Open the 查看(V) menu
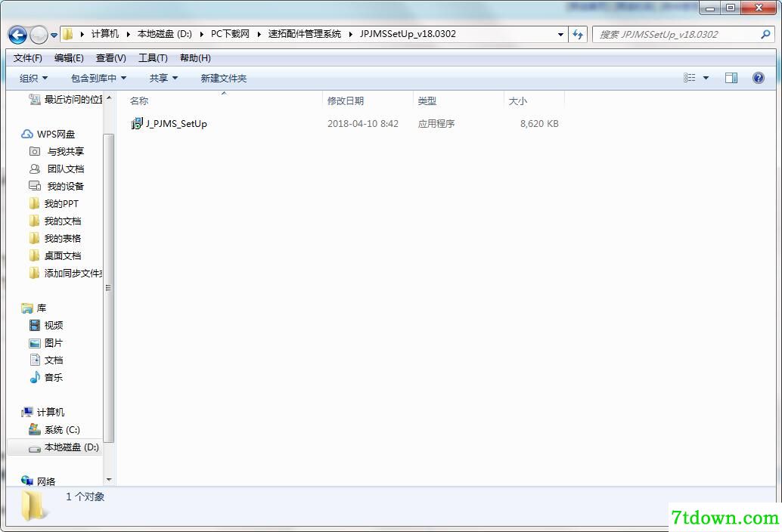The height and width of the screenshot is (532, 782). [x=110, y=58]
